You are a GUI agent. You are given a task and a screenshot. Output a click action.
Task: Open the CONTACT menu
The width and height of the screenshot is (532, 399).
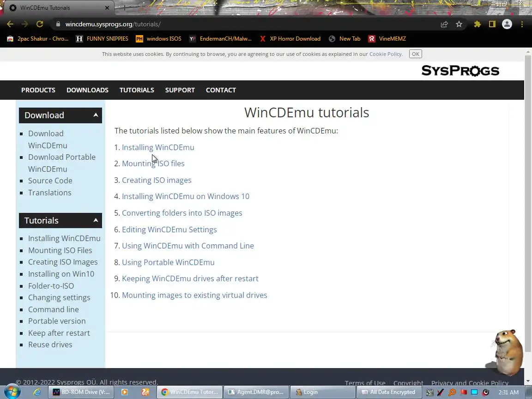pos(221,90)
